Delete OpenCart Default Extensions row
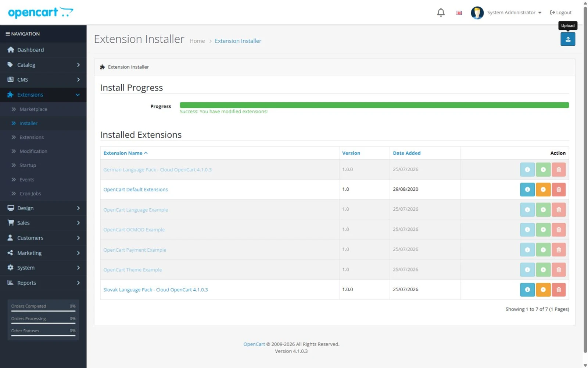The image size is (588, 368). tap(559, 190)
